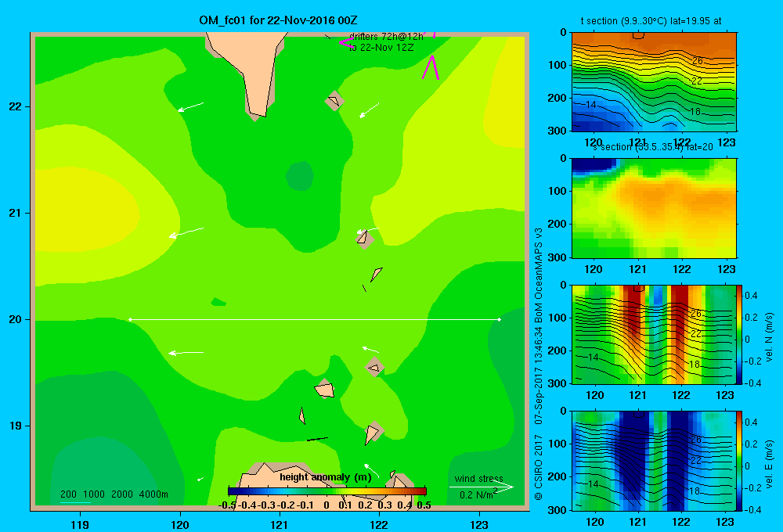Click the main map longitude label 123
Image resolution: width=783 pixels, height=532 pixels.
(x=479, y=524)
